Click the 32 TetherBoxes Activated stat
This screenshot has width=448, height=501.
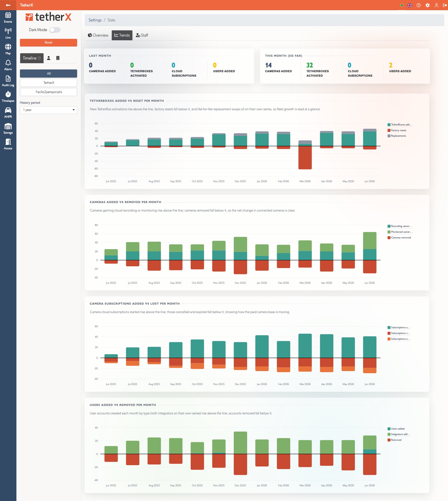(x=318, y=70)
